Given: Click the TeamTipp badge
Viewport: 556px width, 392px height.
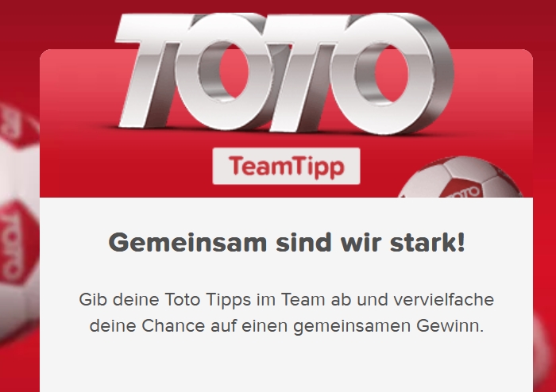Looking at the screenshot, I should tap(286, 166).
